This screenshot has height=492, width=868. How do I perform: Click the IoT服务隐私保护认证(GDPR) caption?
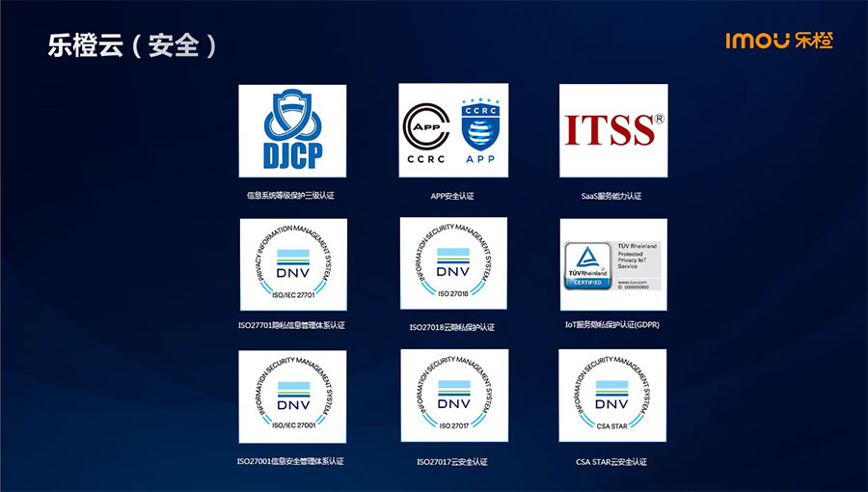click(612, 325)
